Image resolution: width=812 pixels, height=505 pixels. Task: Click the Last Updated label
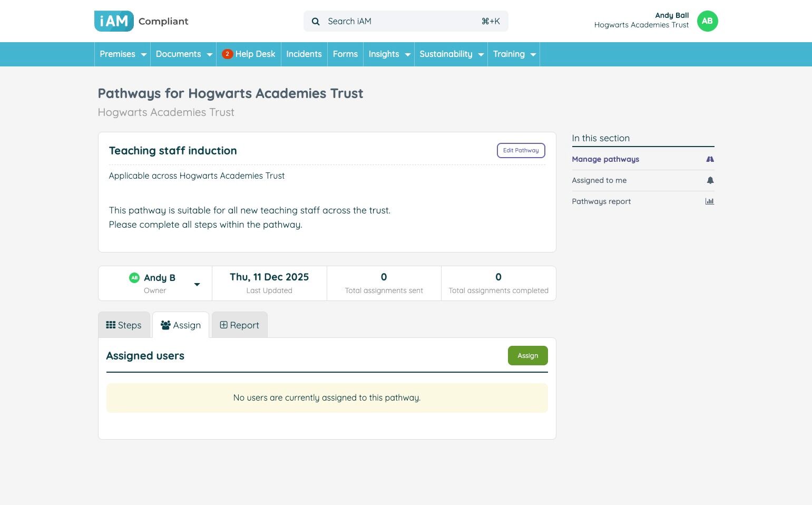click(269, 290)
